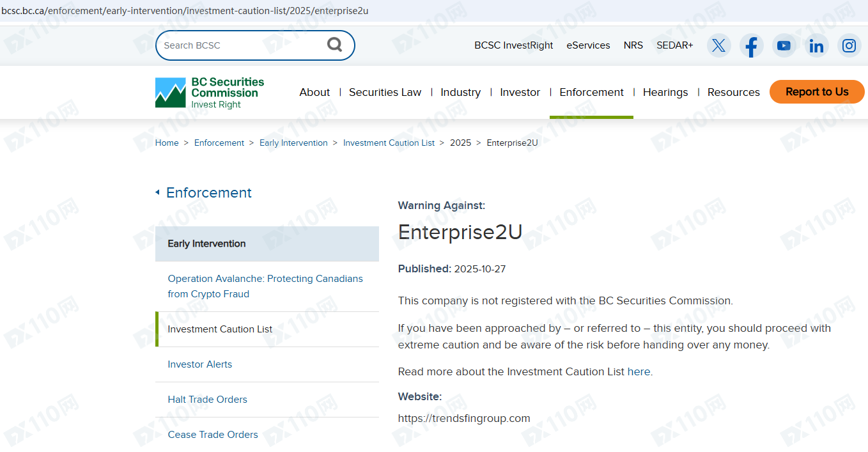868x452 pixels.
Task: Collapse the Enforcement sidebar arrow
Action: (157, 192)
